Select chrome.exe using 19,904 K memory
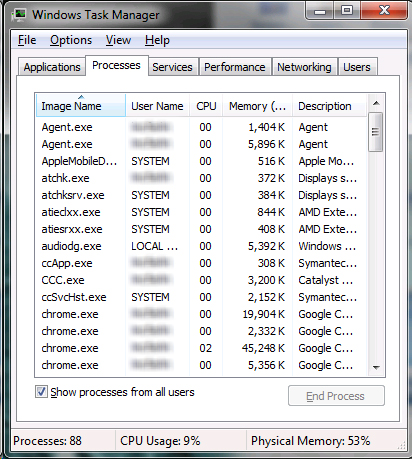The image size is (412, 459). (x=201, y=314)
